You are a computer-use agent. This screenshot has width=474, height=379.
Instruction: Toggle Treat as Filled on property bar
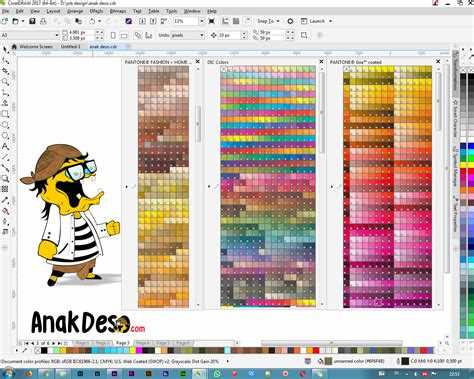click(304, 35)
